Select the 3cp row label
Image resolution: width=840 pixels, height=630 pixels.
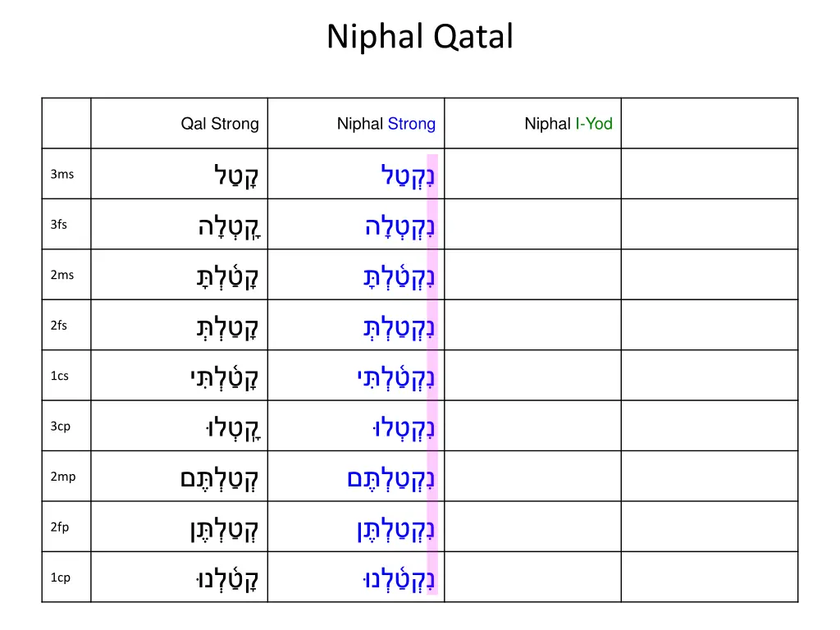pyautogui.click(x=60, y=427)
